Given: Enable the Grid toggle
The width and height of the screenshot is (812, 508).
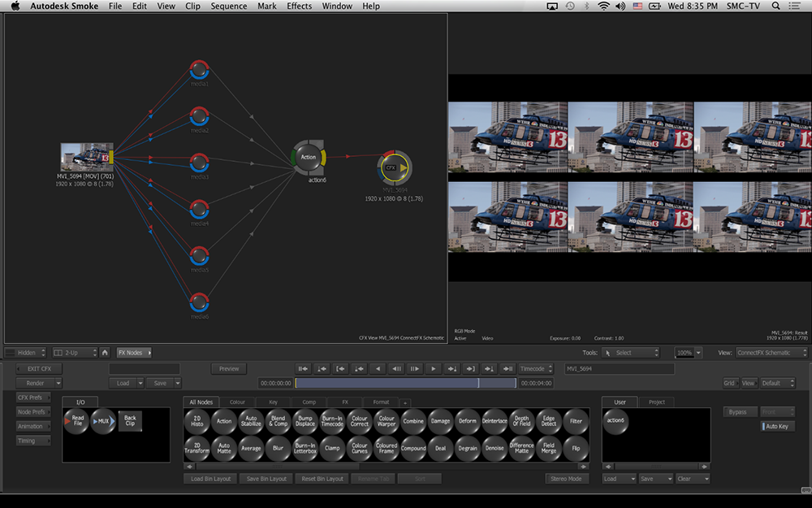Looking at the screenshot, I should tap(730, 383).
